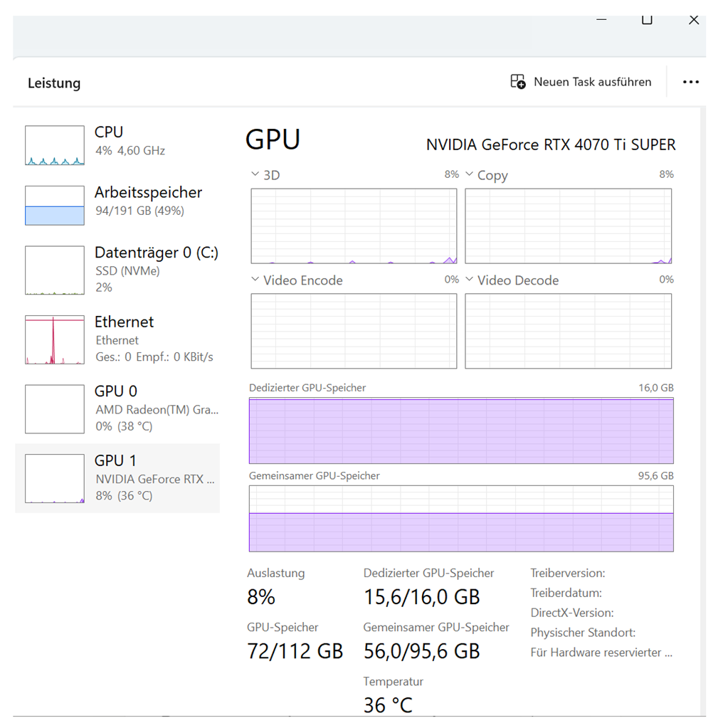Open the three-dots more options menu
Viewport: 718px width, 728px height.
tap(690, 82)
